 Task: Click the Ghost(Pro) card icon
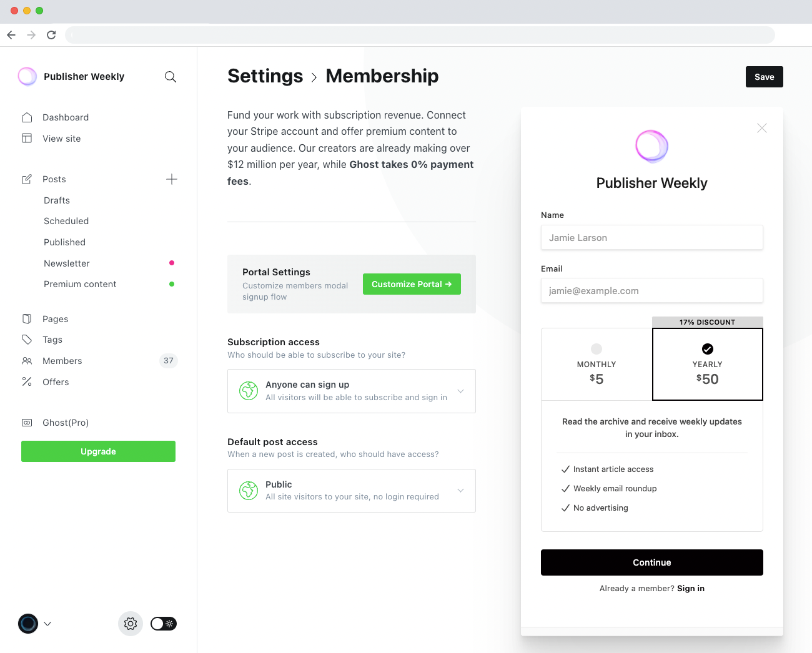tap(27, 423)
